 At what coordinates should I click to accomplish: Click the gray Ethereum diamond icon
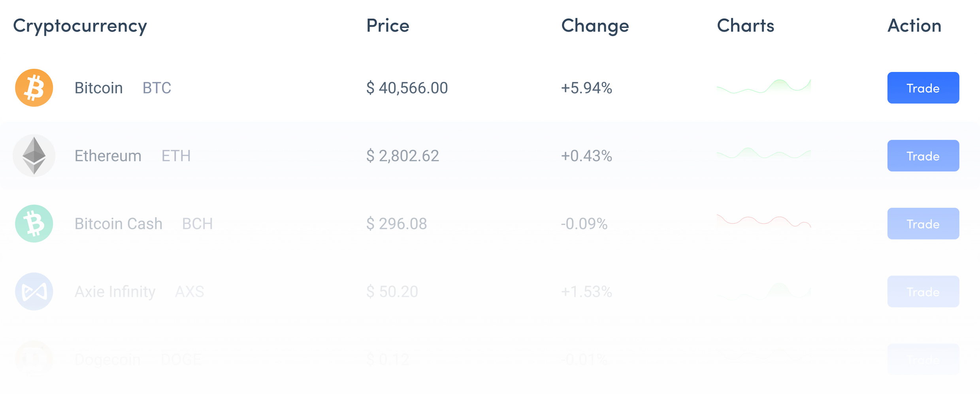pyautogui.click(x=34, y=156)
